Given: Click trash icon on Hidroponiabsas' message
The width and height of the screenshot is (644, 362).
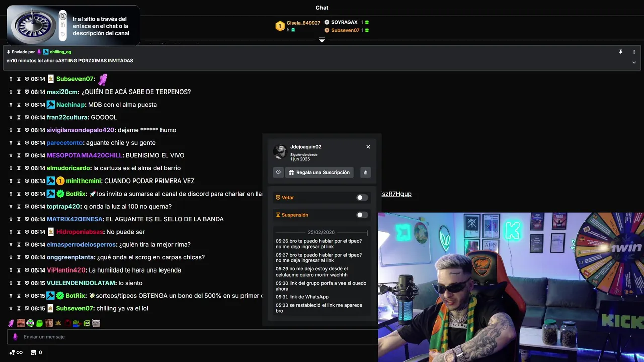Looking at the screenshot, I should click(11, 232).
